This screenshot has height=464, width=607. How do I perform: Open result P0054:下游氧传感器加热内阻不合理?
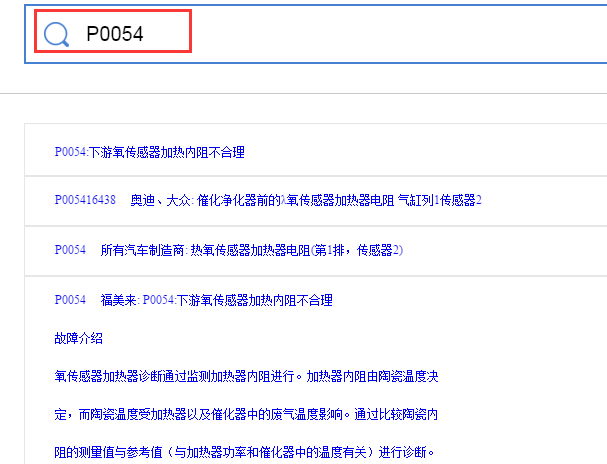pyautogui.click(x=149, y=152)
